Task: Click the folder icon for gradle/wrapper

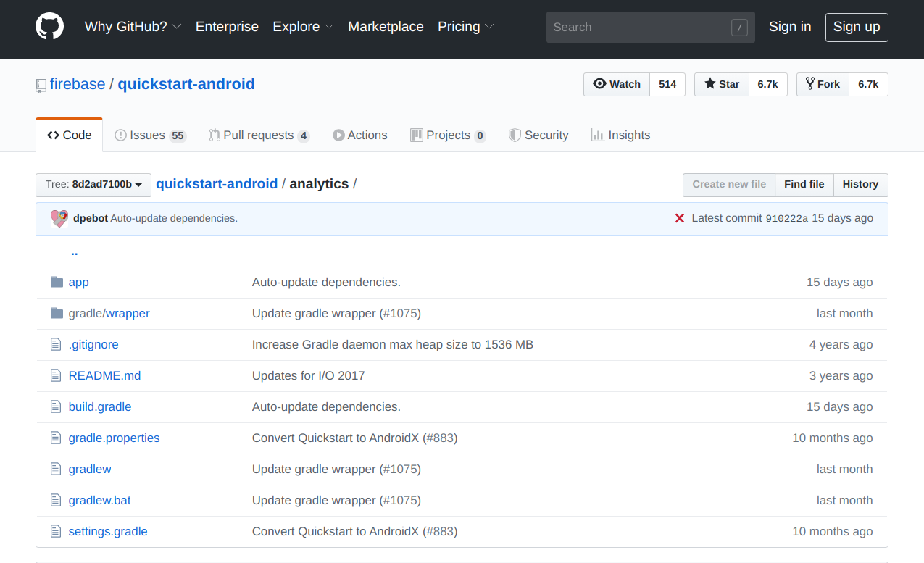Action: point(57,313)
